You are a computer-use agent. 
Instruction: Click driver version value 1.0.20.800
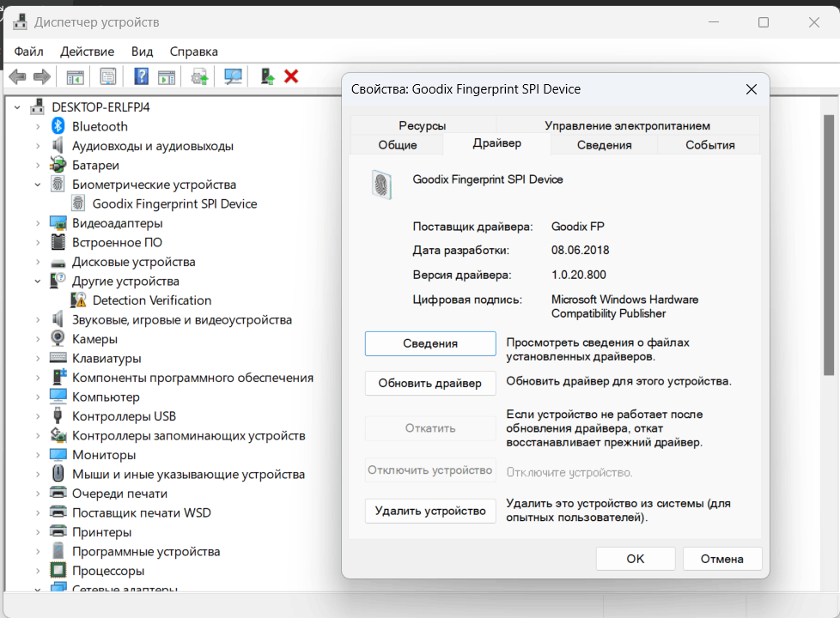pyautogui.click(x=579, y=275)
